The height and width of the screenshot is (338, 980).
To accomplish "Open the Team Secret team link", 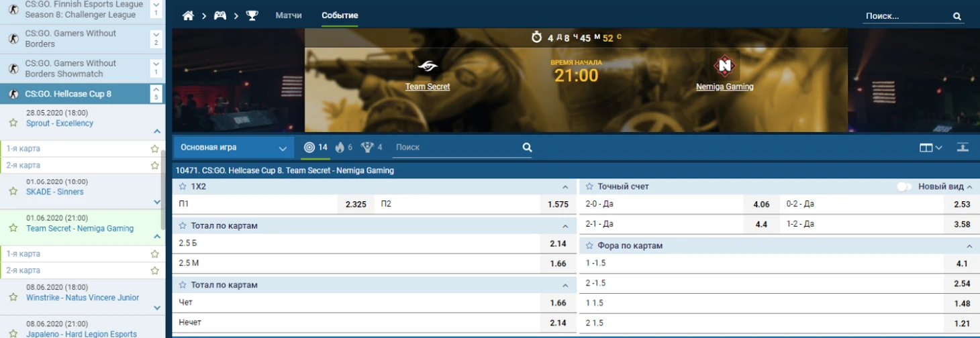I will click(428, 87).
